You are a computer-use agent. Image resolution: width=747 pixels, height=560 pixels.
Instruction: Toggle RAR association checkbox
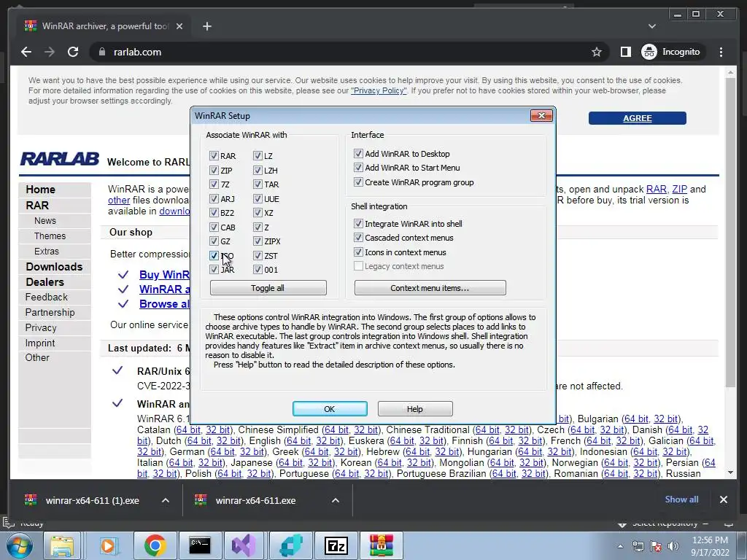click(214, 156)
